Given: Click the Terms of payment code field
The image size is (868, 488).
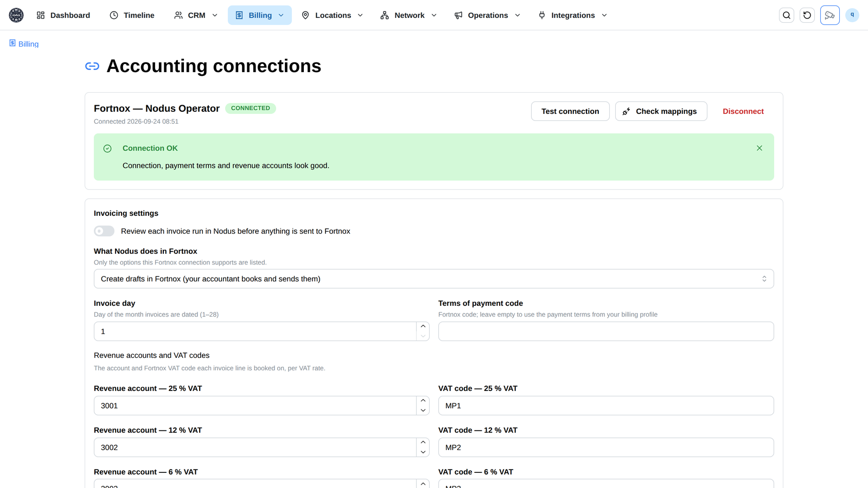Looking at the screenshot, I should click(x=606, y=331).
